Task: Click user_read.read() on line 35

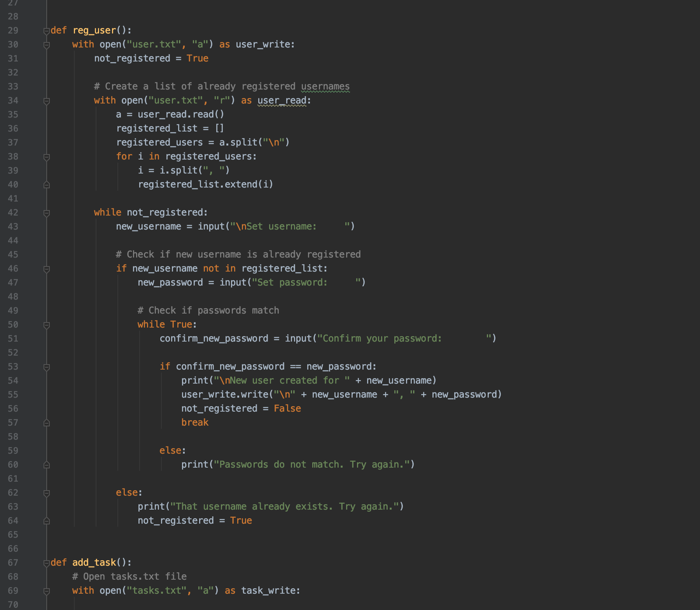Action: [181, 114]
